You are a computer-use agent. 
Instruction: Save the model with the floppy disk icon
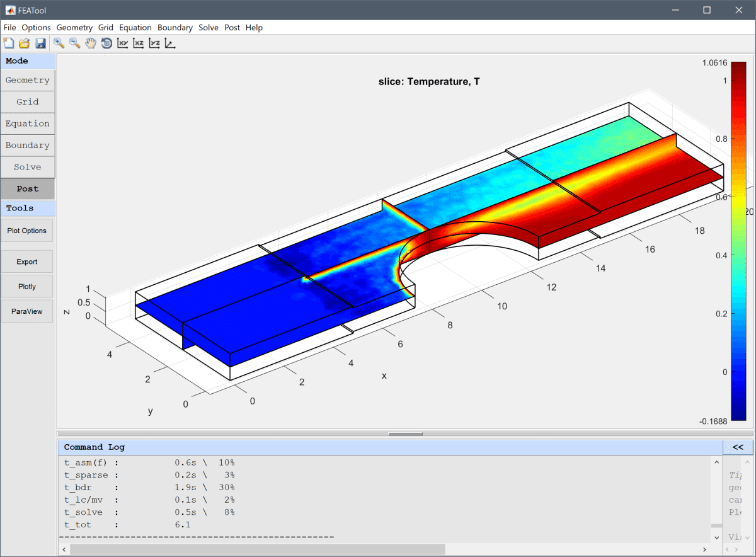tap(40, 43)
